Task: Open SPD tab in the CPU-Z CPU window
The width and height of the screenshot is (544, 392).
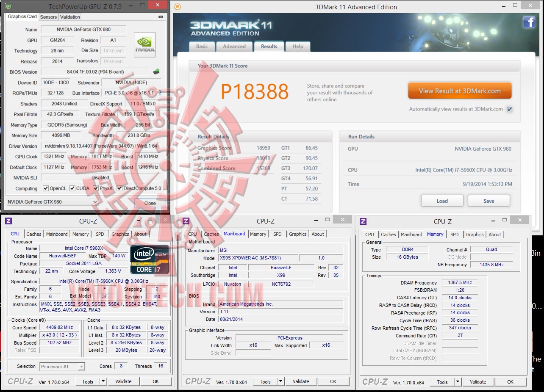Action: pos(100,234)
